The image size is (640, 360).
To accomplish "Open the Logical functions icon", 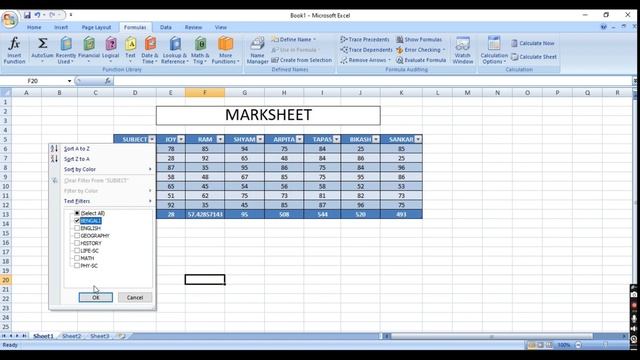I will tap(111, 43).
